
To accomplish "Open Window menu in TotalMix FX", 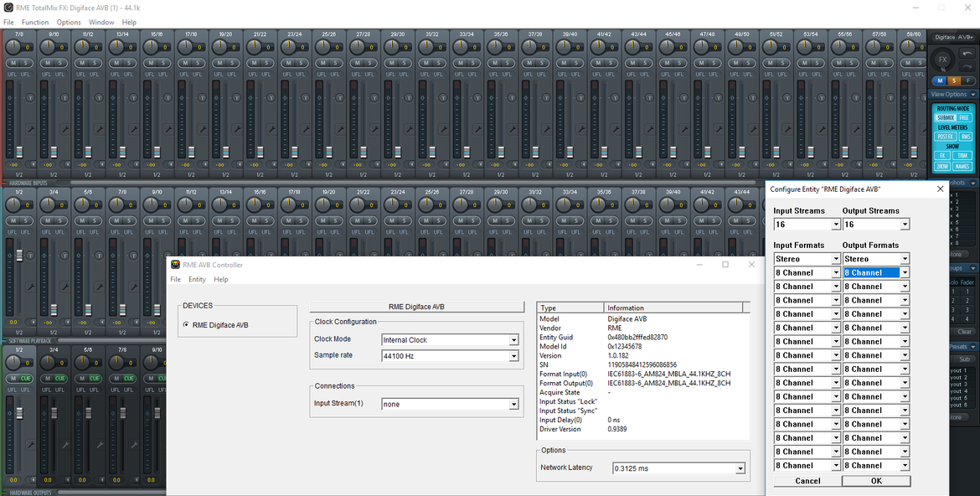I will (x=101, y=22).
